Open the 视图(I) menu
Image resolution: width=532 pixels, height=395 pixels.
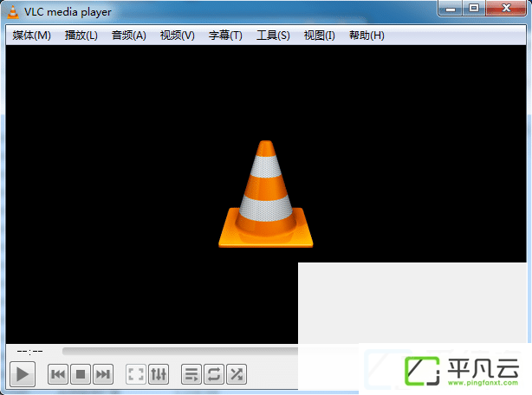coord(319,36)
